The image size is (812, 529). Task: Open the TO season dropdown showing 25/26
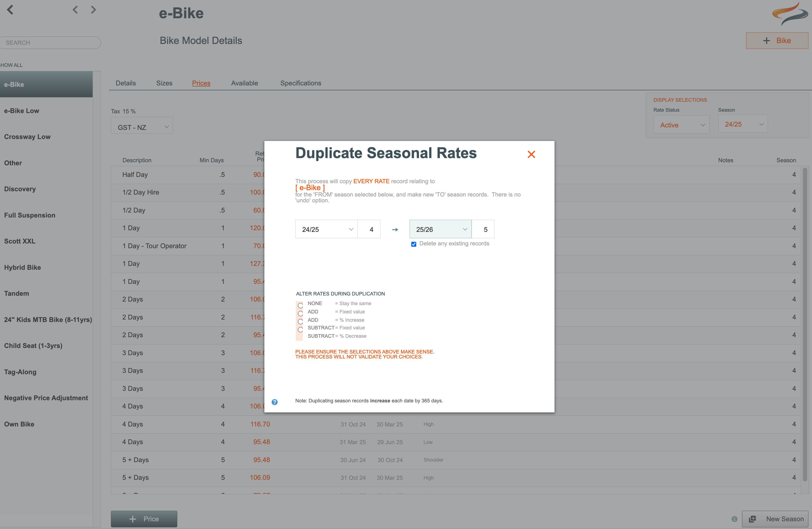[441, 229]
